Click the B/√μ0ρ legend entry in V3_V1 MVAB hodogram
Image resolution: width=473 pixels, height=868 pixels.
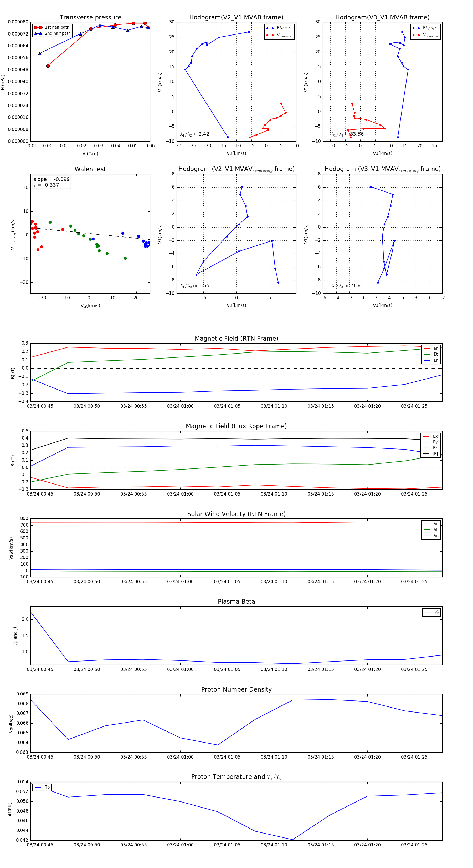point(425,28)
